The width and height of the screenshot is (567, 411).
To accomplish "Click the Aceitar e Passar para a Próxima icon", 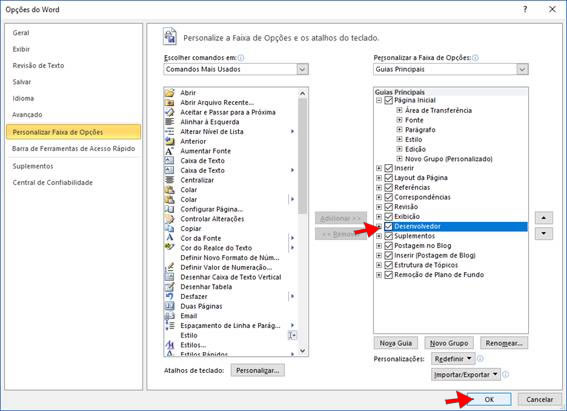I will click(169, 112).
